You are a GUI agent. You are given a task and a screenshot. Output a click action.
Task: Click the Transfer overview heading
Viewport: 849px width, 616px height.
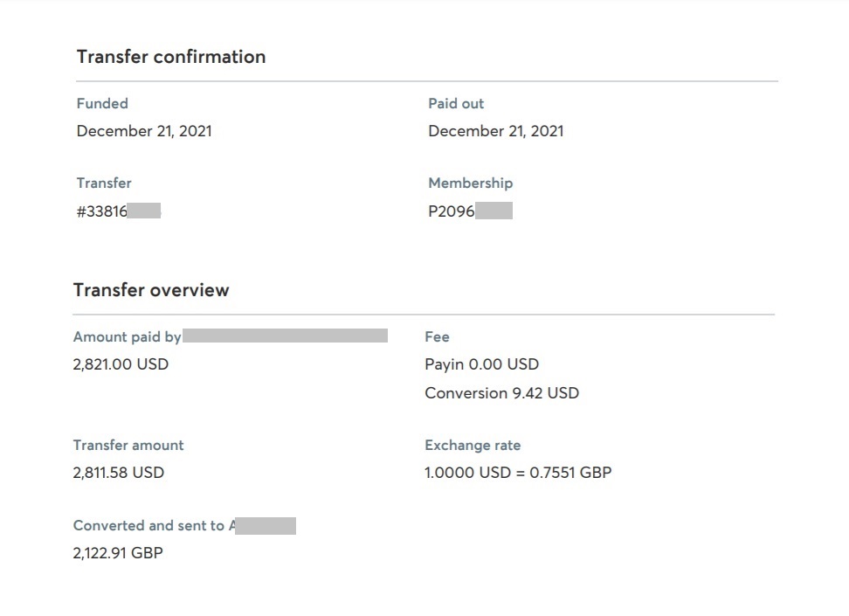tap(151, 290)
